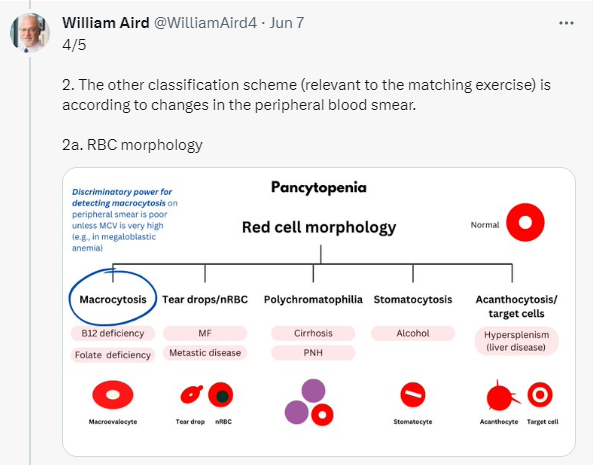Screen dimensions: 594x465
Task: Click the circled Macrocytosis heading
Action: point(113,299)
